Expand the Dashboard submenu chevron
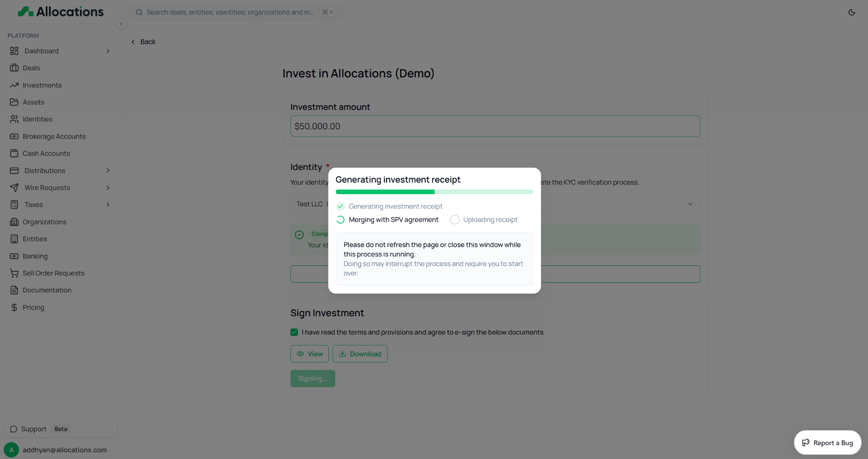The height and width of the screenshot is (459, 868). point(108,51)
